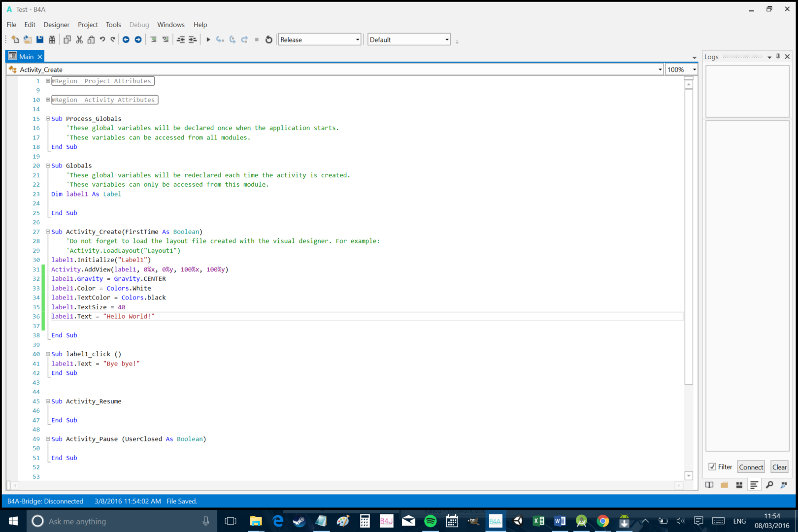Collapse the Sub Process_Globals block
798x532 pixels.
pos(48,118)
